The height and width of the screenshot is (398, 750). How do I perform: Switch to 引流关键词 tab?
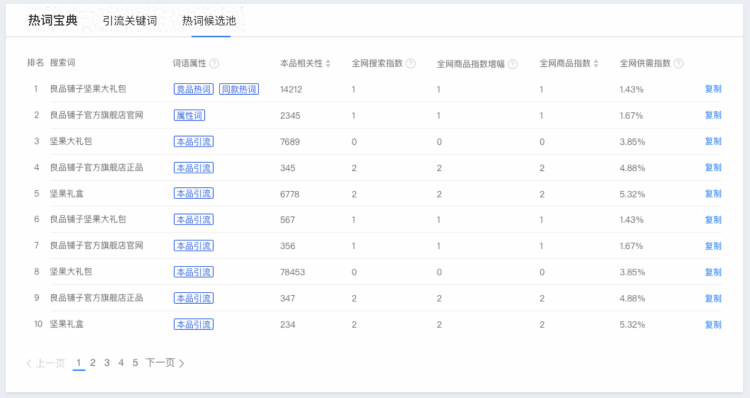130,21
